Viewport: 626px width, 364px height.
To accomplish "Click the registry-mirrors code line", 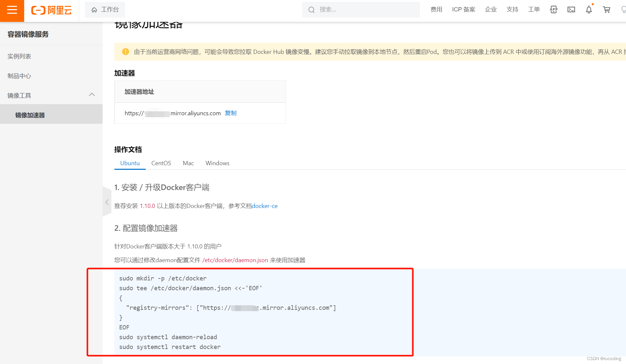I will tap(231, 308).
